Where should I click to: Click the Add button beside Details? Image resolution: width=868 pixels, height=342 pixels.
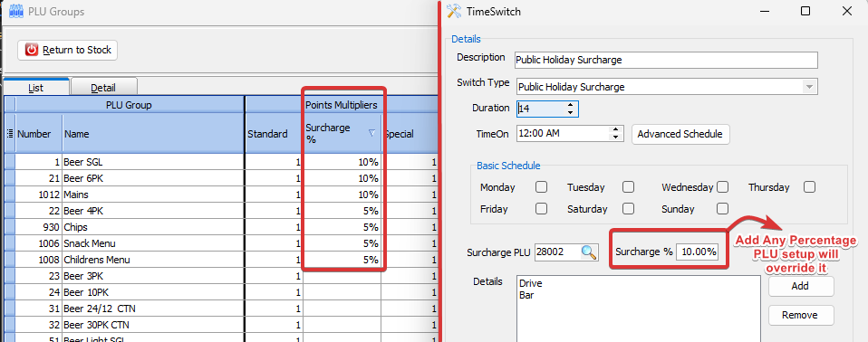click(x=800, y=286)
